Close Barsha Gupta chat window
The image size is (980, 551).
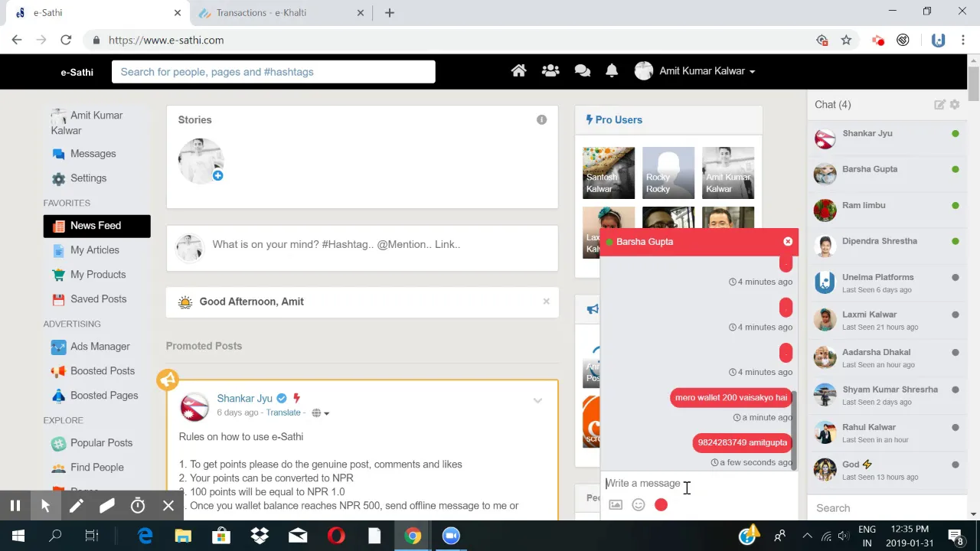(x=788, y=242)
